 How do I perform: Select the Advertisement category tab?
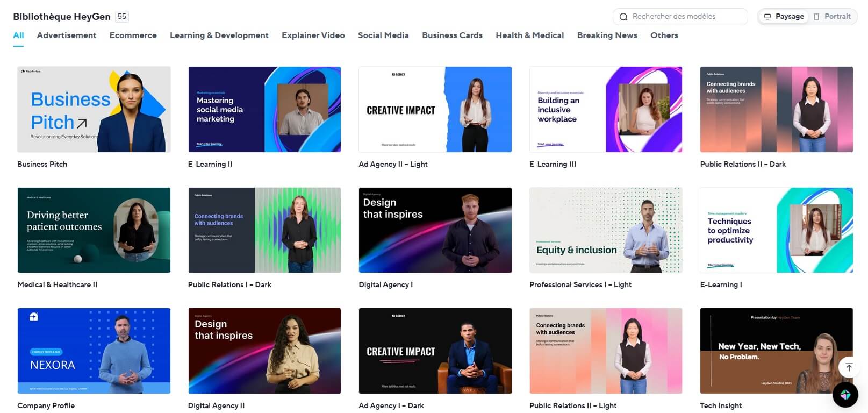click(67, 35)
